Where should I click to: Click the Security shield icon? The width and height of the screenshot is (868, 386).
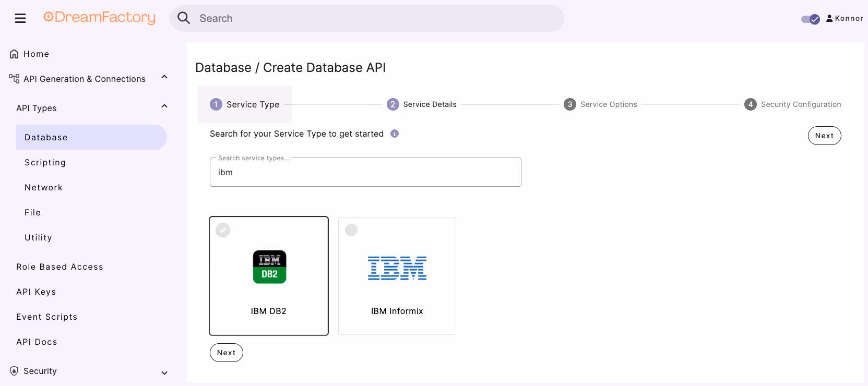tap(14, 371)
